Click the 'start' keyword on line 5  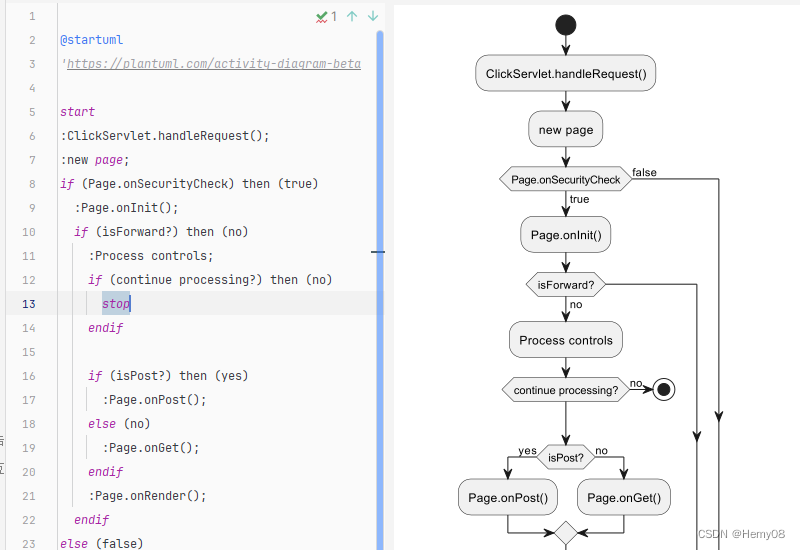click(77, 112)
